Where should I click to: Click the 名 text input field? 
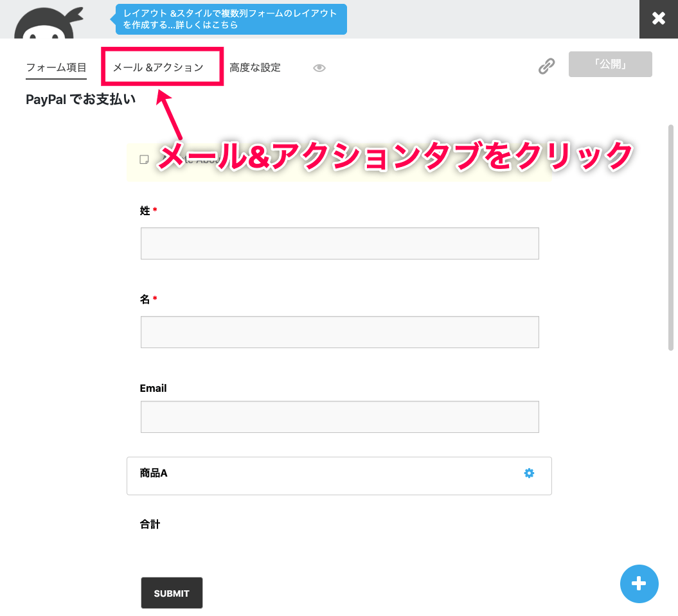coord(339,332)
